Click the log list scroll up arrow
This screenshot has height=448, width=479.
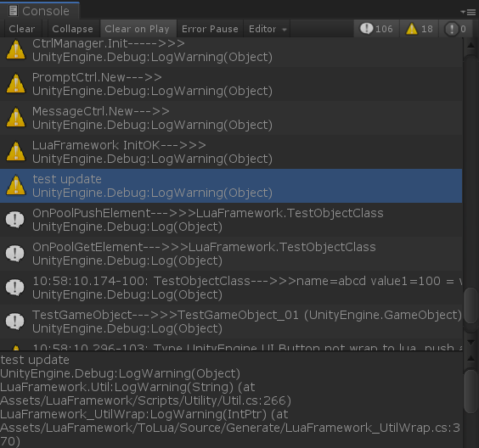click(471, 46)
